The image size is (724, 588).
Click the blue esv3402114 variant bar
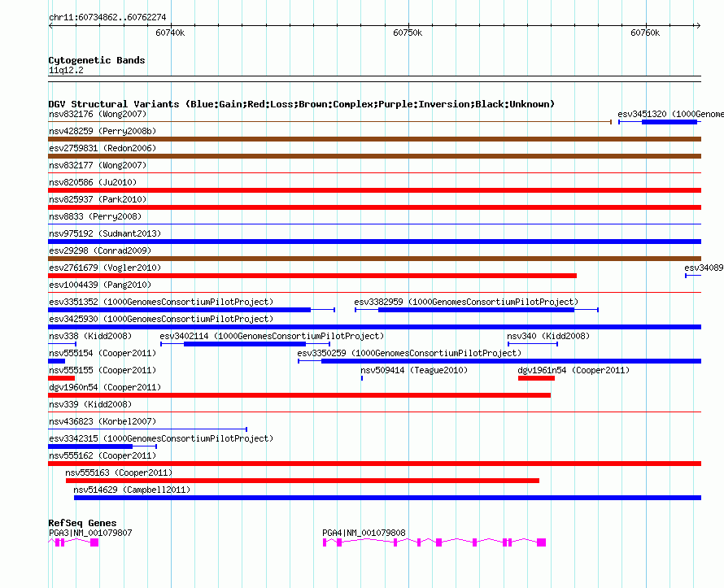(x=245, y=344)
